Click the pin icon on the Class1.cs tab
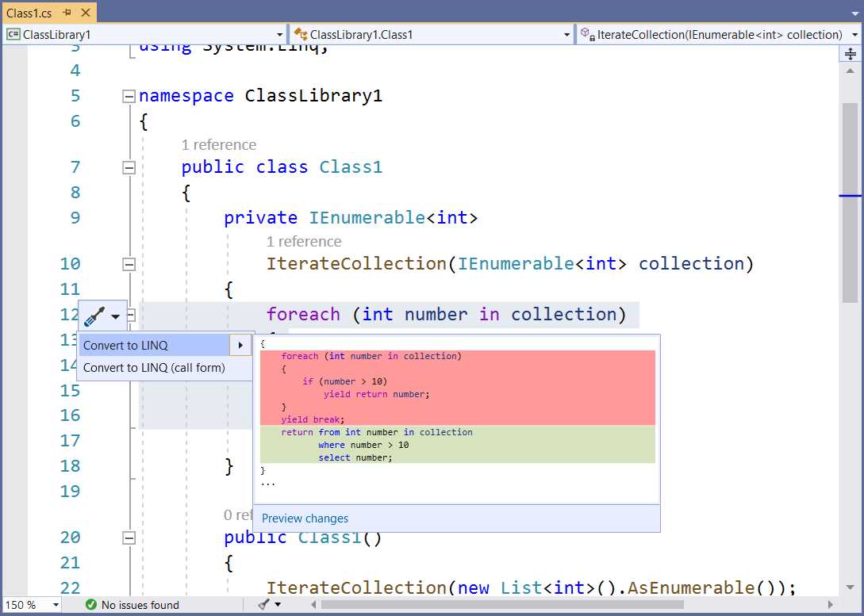This screenshot has height=616, width=864. click(67, 13)
